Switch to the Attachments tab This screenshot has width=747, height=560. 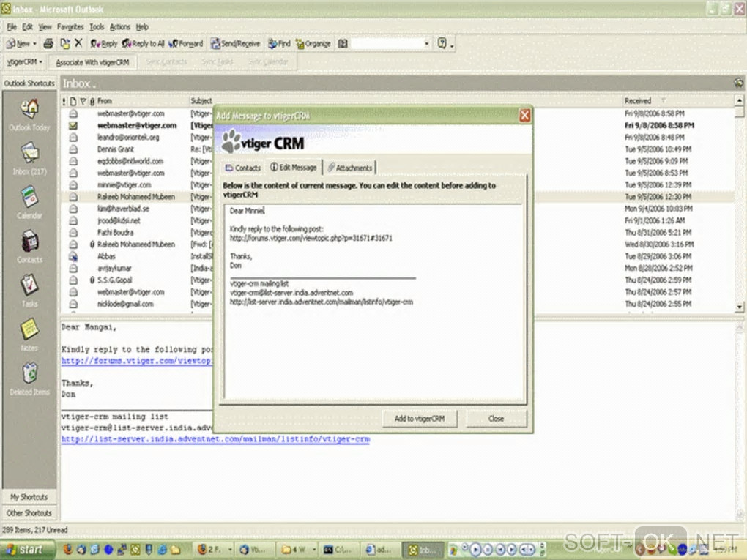pyautogui.click(x=350, y=168)
